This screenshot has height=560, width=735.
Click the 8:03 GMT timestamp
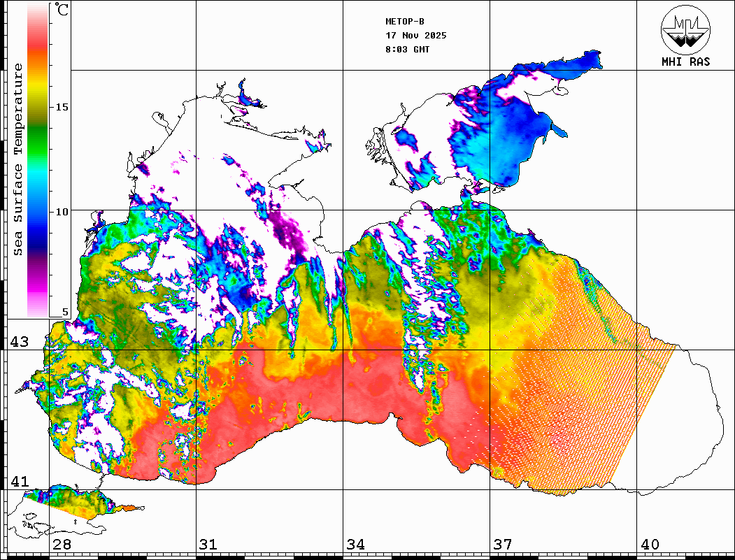point(408,50)
